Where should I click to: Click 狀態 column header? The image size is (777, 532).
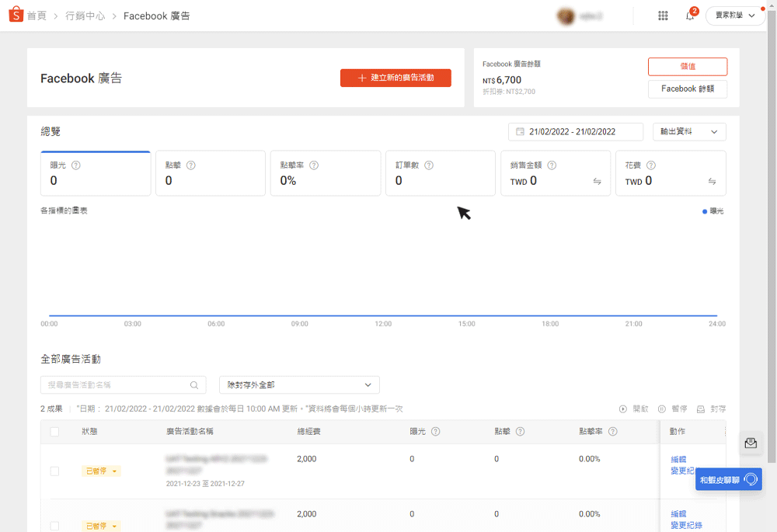[x=89, y=432]
